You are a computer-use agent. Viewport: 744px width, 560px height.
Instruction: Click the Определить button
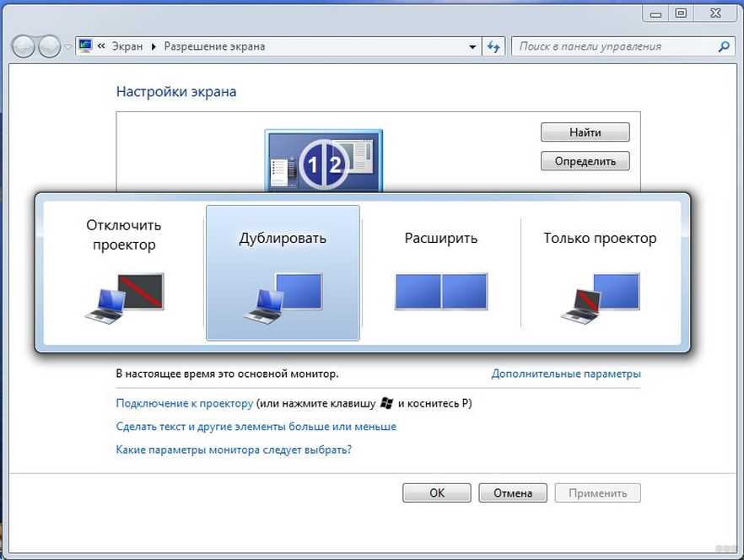[585, 161]
